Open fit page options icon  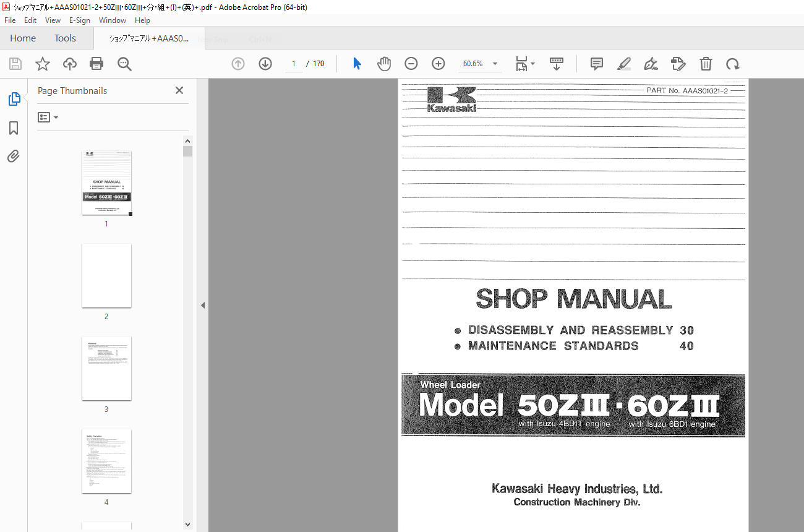(522, 64)
